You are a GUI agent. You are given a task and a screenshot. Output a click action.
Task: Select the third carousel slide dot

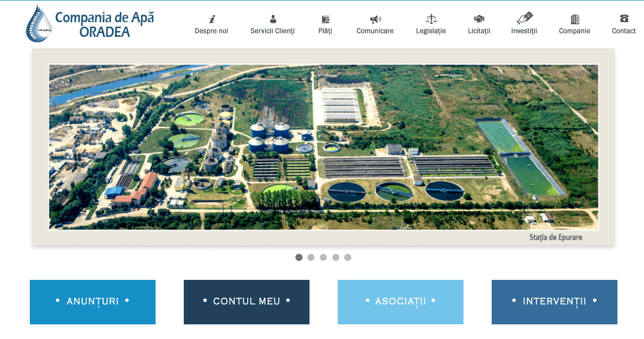[x=323, y=257]
